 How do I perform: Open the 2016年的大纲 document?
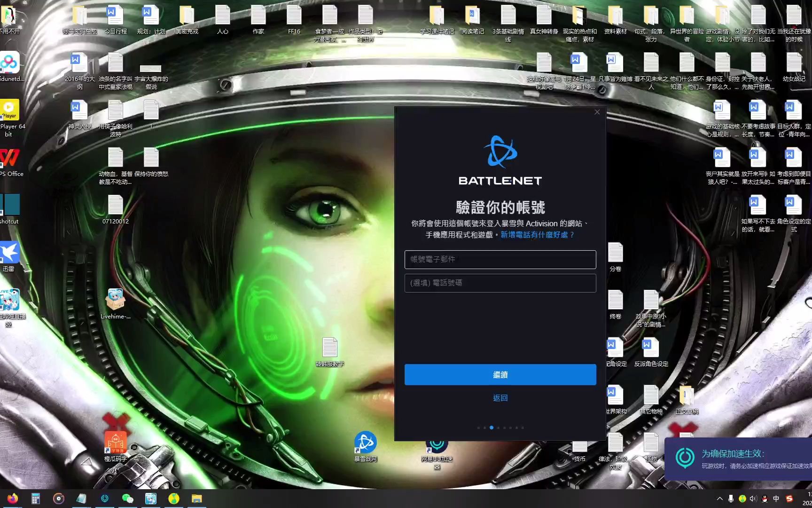coord(80,71)
